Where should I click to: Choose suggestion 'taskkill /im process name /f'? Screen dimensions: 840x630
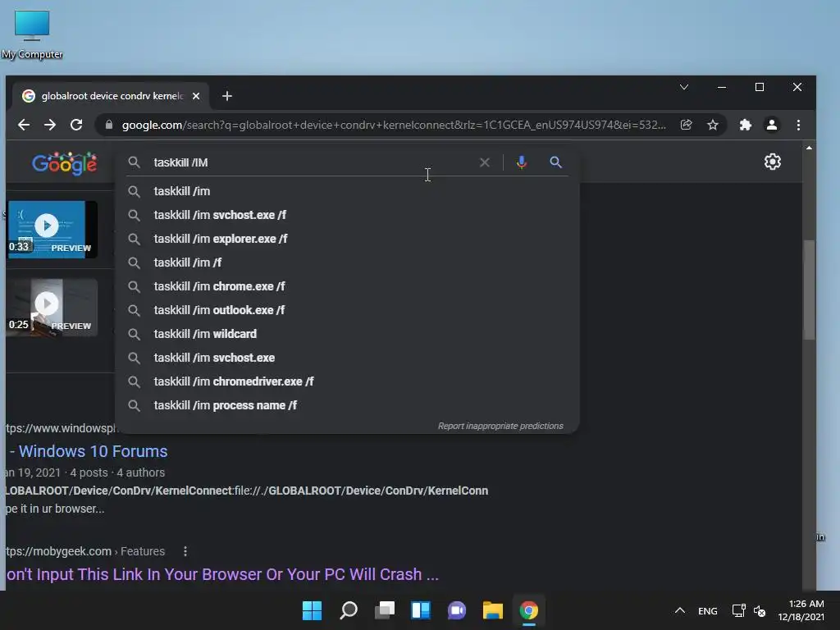point(347,405)
